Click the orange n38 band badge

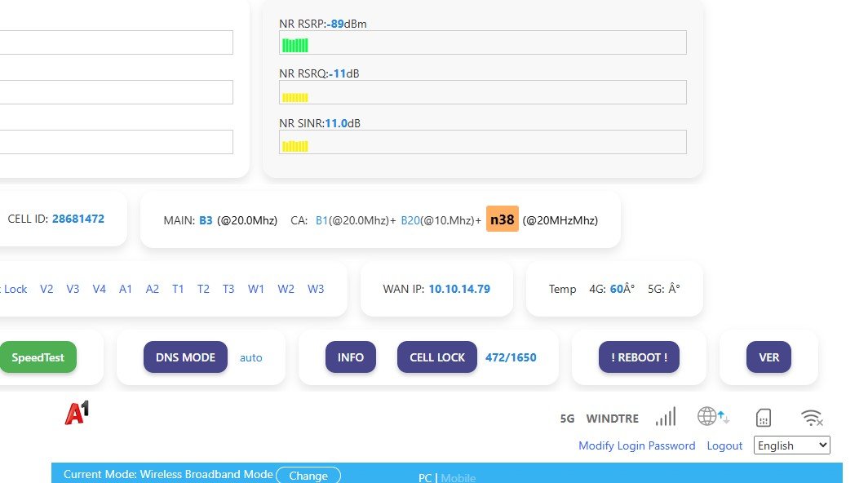click(502, 219)
